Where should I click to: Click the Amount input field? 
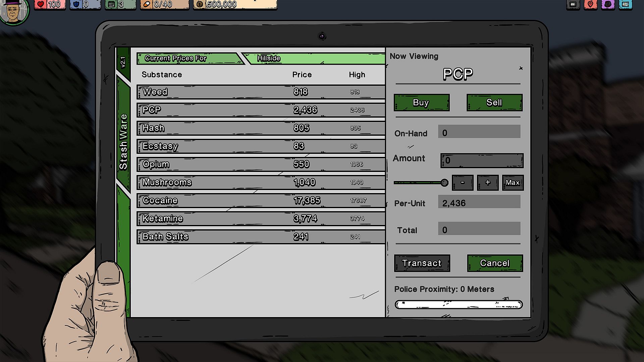pyautogui.click(x=482, y=161)
